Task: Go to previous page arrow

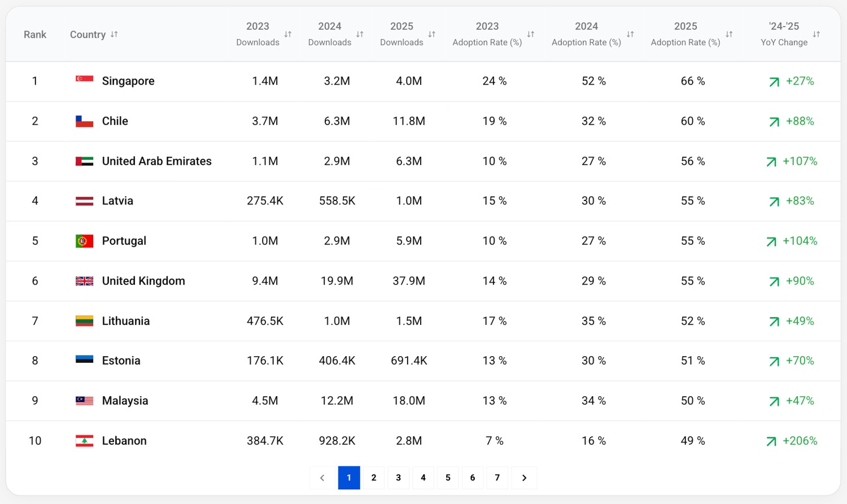Action: click(x=322, y=478)
